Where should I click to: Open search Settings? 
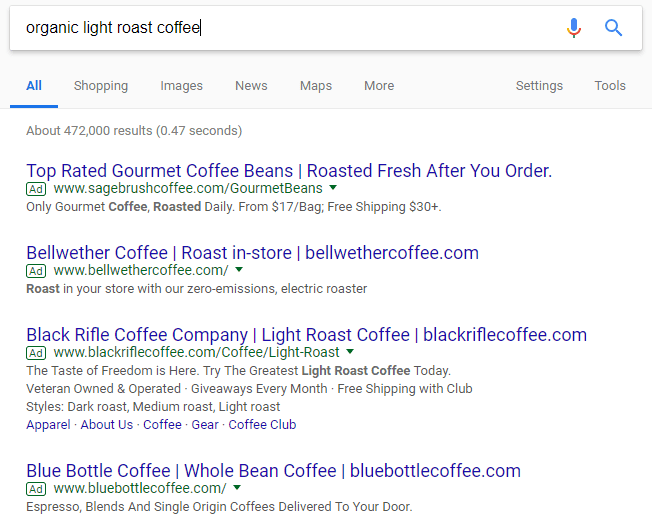tap(539, 86)
